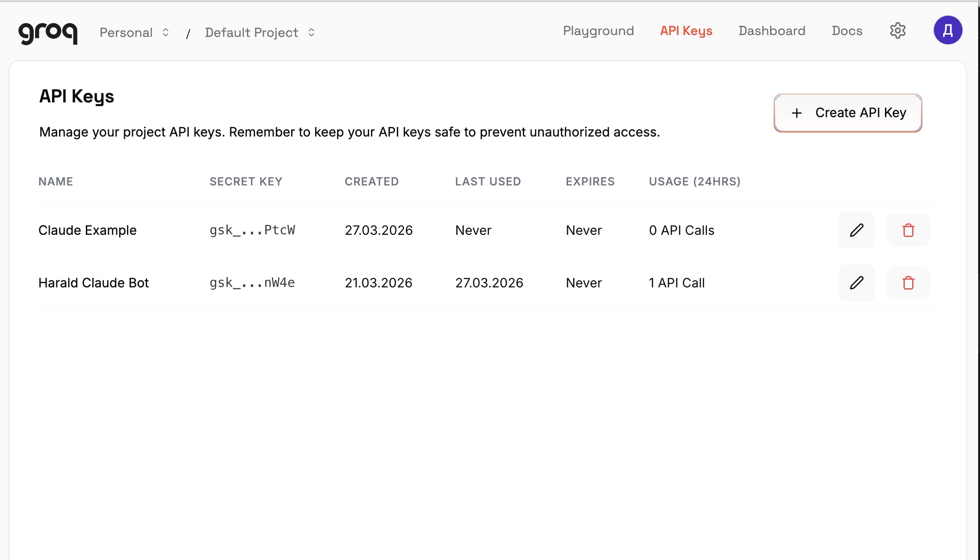Image resolution: width=980 pixels, height=560 pixels.
Task: Open the purple user avatar menu
Action: [x=948, y=30]
